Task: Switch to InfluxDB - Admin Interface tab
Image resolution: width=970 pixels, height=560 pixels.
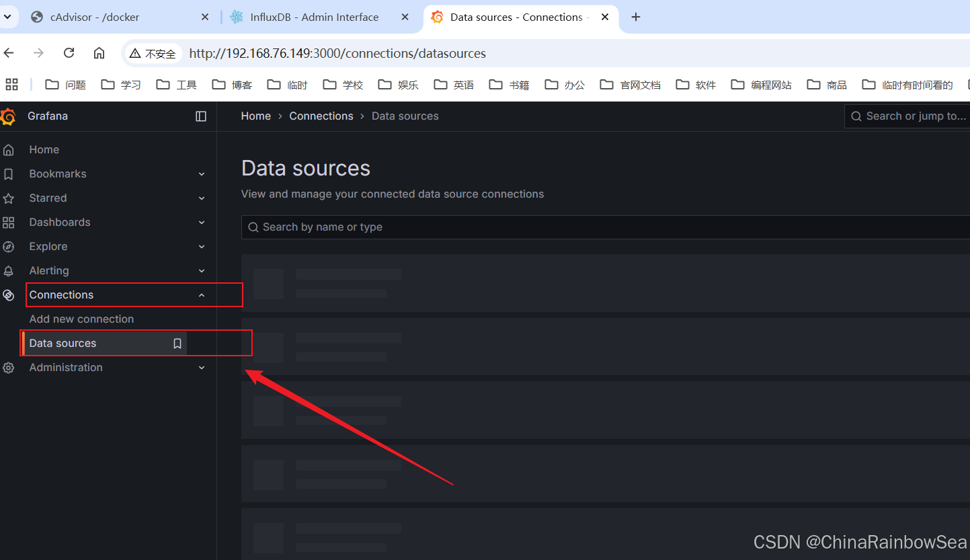Action: 314,17
